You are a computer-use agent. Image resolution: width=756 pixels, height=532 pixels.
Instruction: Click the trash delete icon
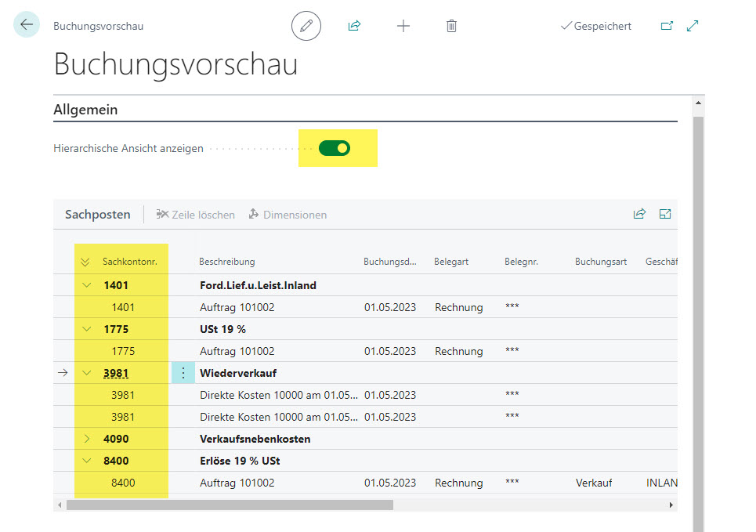point(451,26)
